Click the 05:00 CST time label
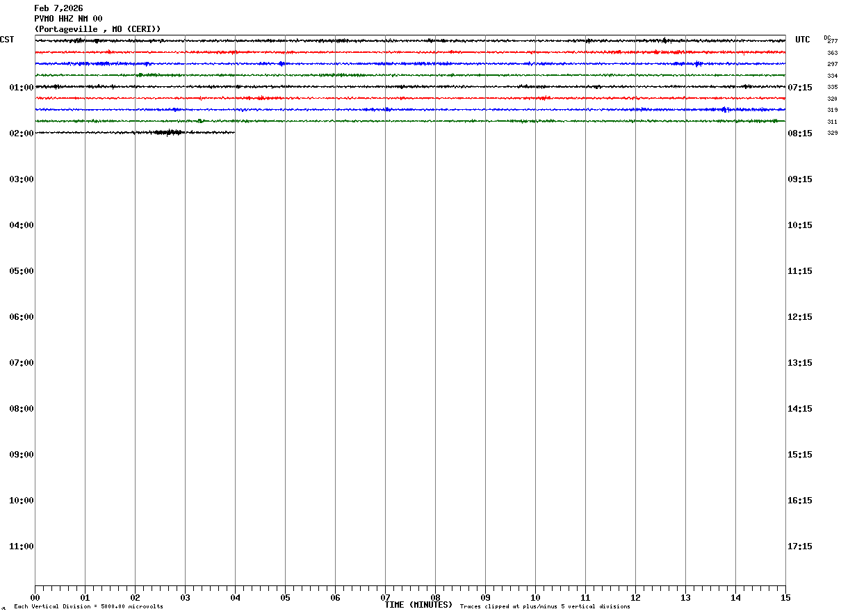This screenshot has width=841, height=616. [x=22, y=271]
